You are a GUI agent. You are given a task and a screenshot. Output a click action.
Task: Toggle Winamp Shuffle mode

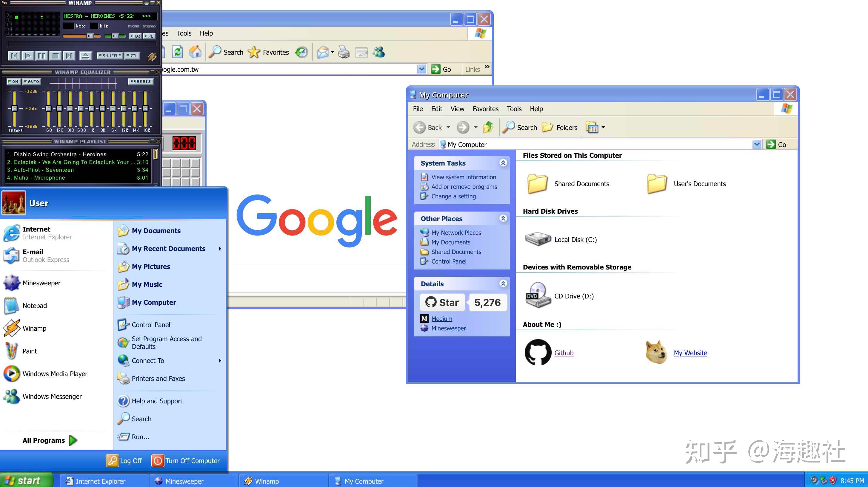(x=110, y=56)
